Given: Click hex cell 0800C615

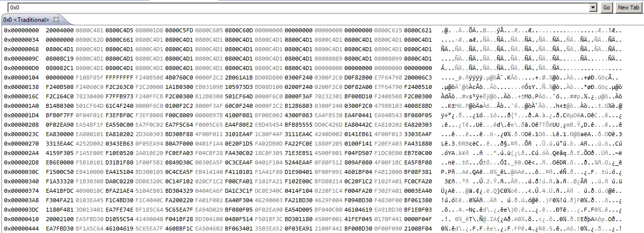Looking at the screenshot, I should tap(388, 30).
